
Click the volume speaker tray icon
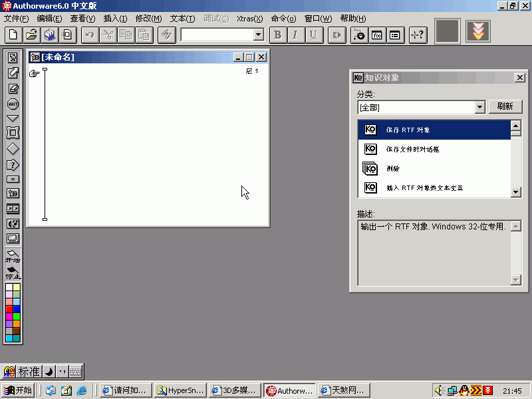tap(440, 390)
